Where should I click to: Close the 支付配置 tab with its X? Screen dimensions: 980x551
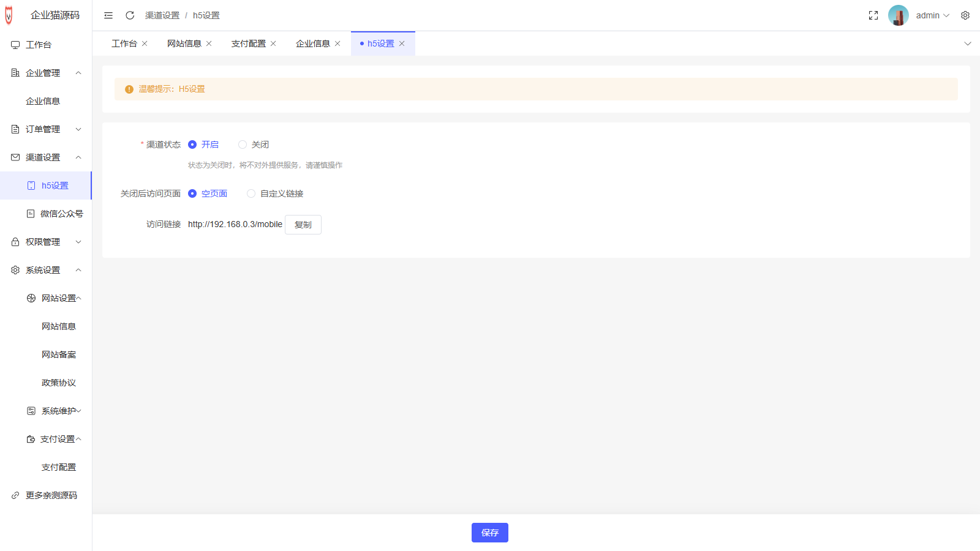273,43
